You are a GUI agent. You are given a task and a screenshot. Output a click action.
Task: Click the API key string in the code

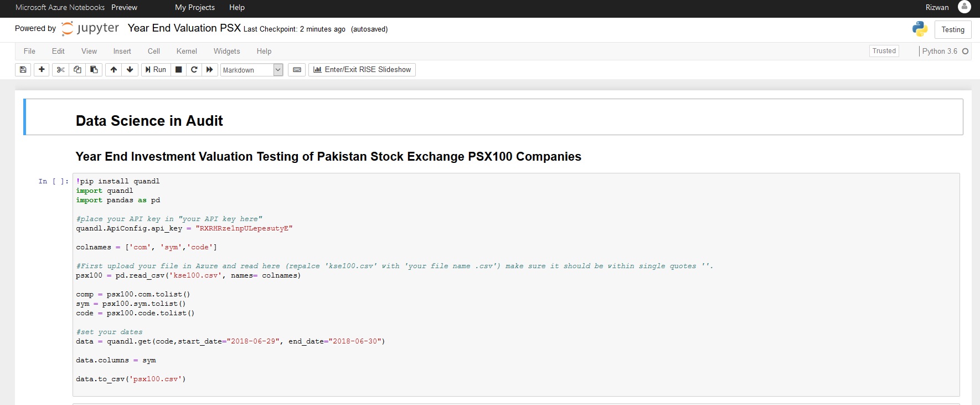point(244,228)
